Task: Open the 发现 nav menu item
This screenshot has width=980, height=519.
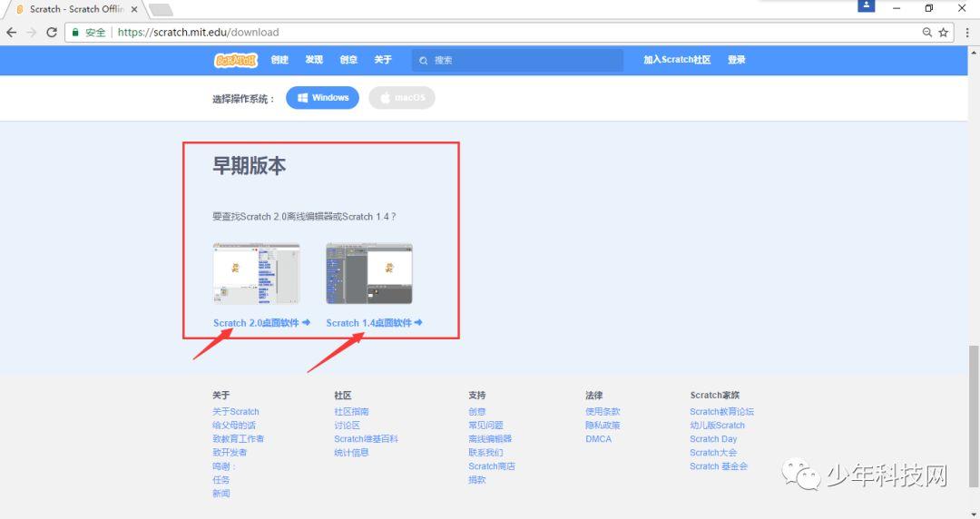Action: click(x=314, y=60)
